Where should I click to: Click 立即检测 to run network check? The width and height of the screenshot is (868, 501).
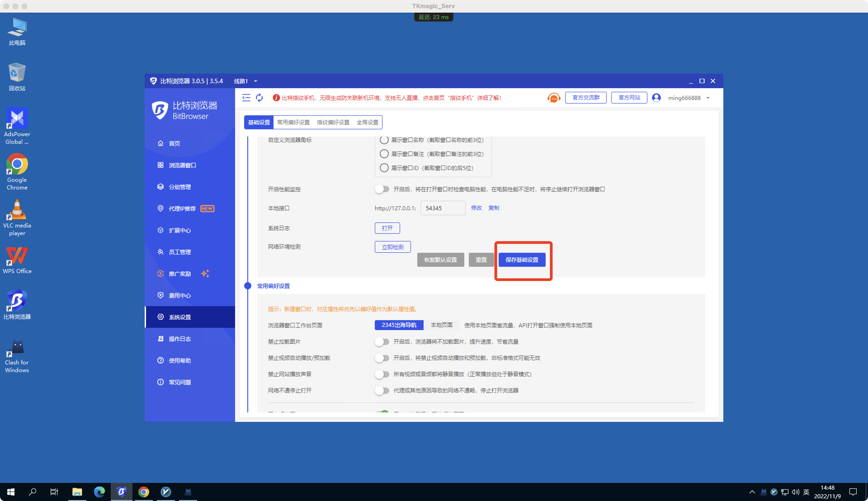[x=393, y=247]
